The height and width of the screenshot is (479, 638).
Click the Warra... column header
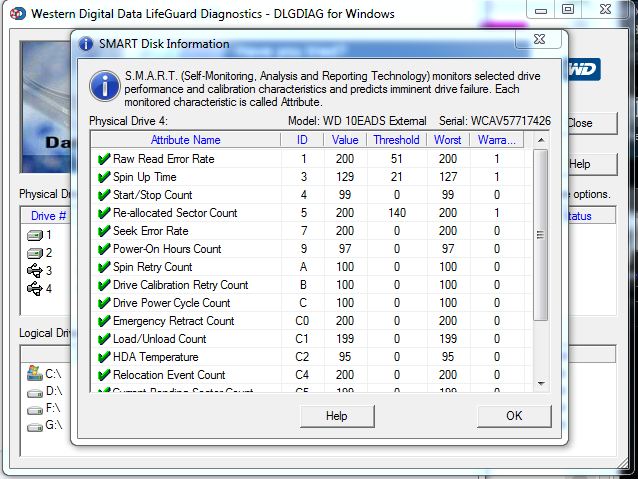click(x=497, y=140)
